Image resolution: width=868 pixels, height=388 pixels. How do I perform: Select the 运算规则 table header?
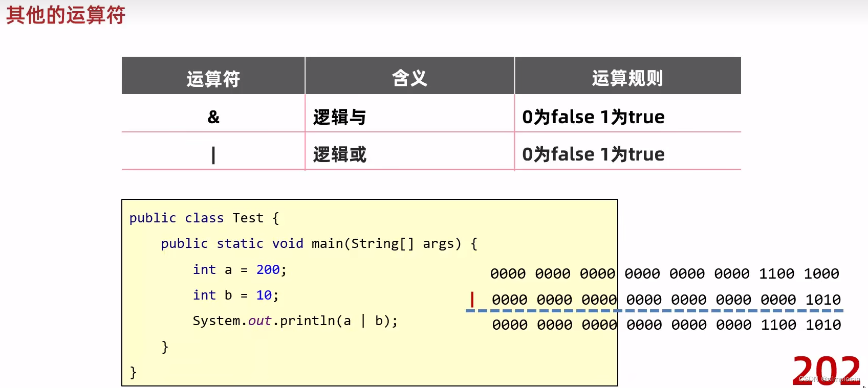(x=627, y=76)
